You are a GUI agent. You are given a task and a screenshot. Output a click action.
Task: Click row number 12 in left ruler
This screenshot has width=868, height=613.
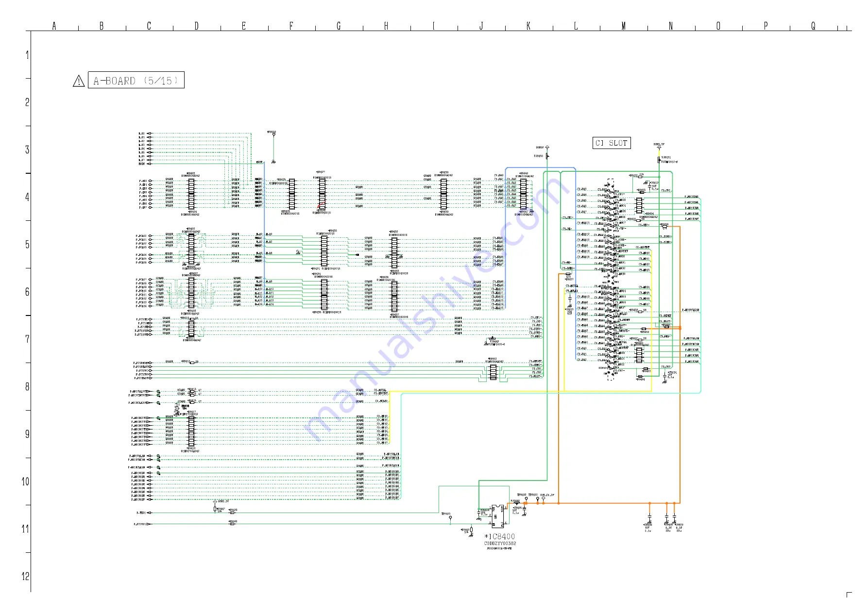tap(26, 577)
